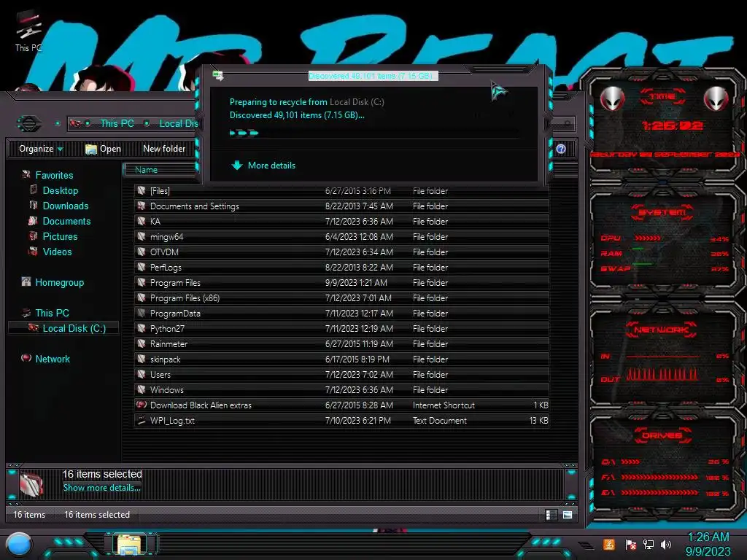Viewport: 747px width, 560px height.
Task: Click the C:\ drive bar in Drives widget
Action: tap(630, 462)
